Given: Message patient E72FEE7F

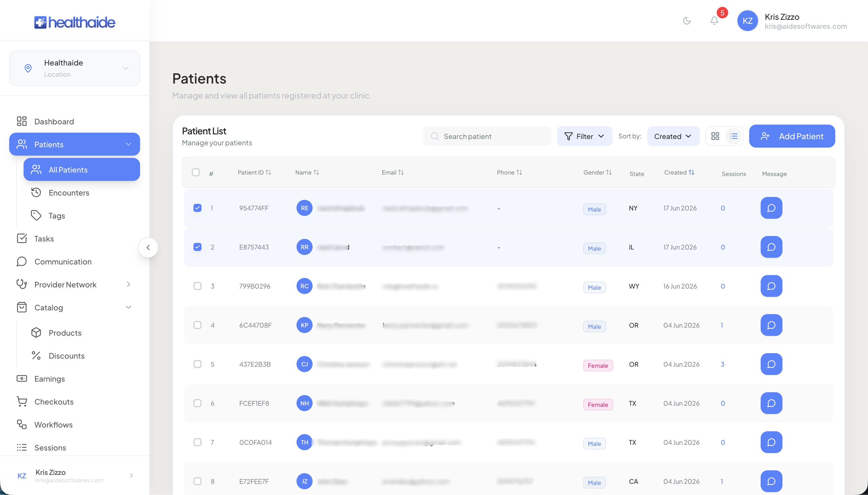Looking at the screenshot, I should coord(771,482).
